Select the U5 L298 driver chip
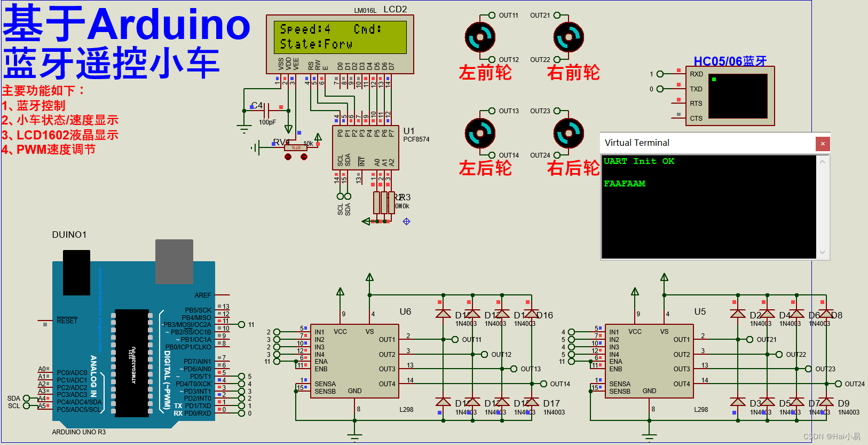868x445 pixels. point(649,361)
